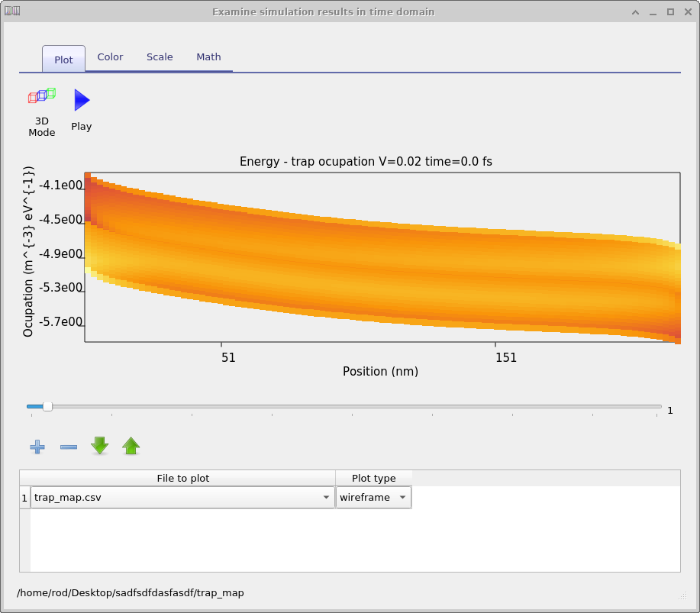Add a new plot row with plus icon

pyautogui.click(x=37, y=447)
